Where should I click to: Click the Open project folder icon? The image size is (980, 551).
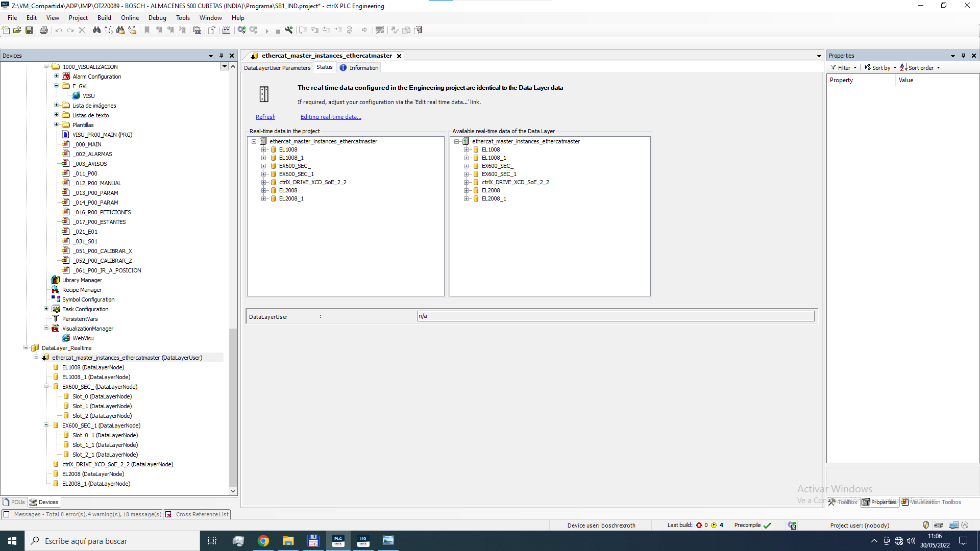tap(17, 30)
